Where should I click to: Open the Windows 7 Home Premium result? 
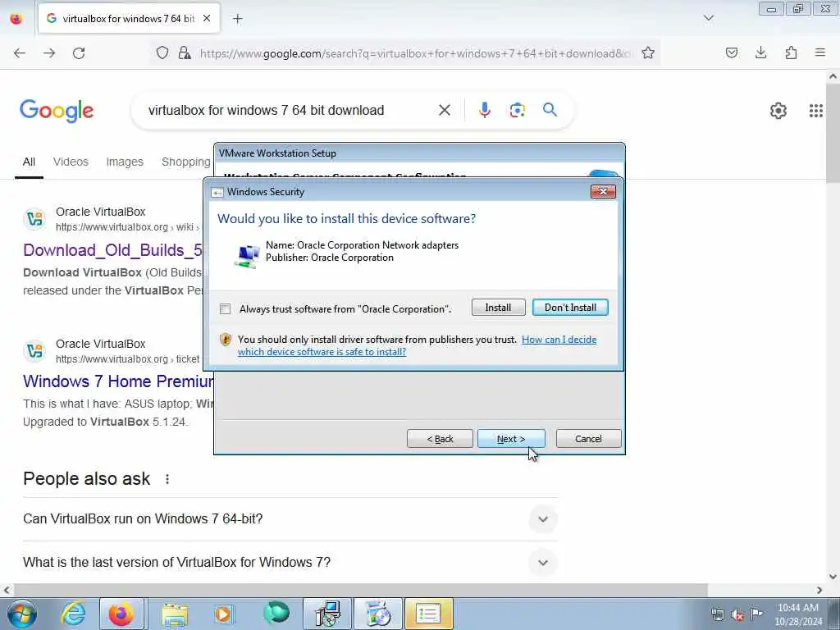tap(118, 381)
